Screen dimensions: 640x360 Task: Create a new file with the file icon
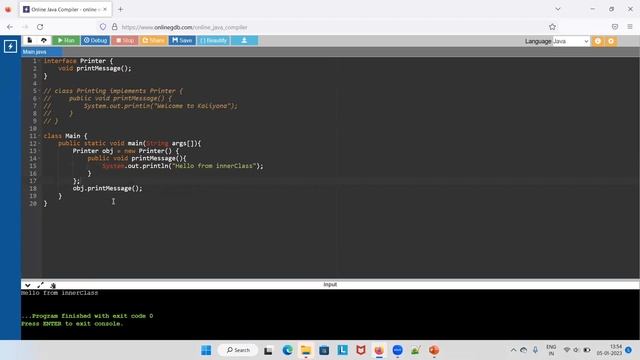pos(29,40)
